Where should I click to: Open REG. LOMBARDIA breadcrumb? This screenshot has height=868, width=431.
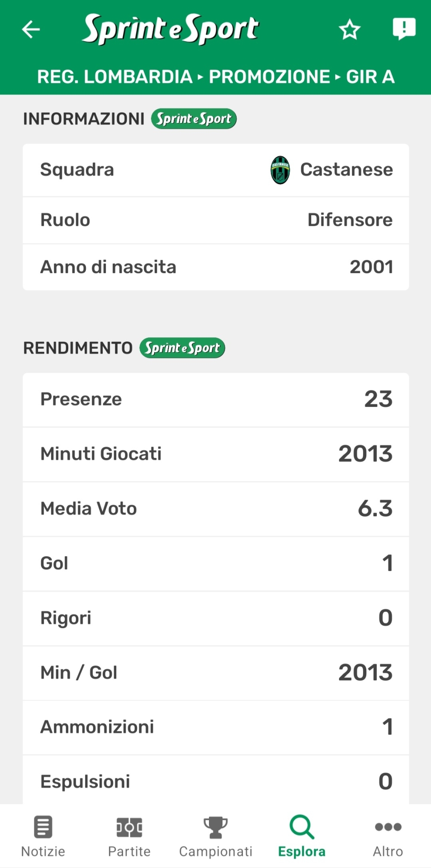[x=114, y=77]
